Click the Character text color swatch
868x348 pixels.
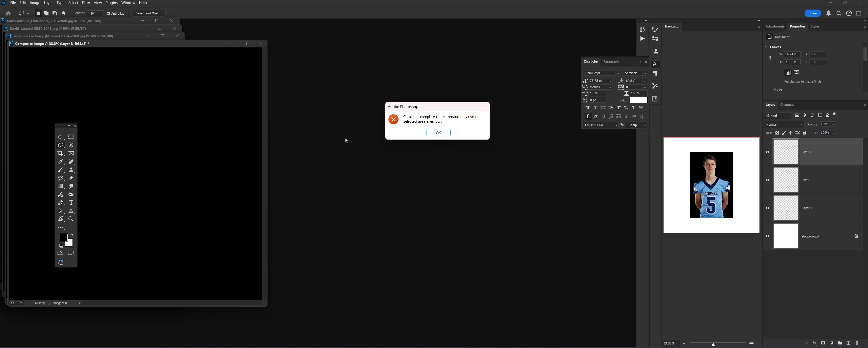click(638, 100)
